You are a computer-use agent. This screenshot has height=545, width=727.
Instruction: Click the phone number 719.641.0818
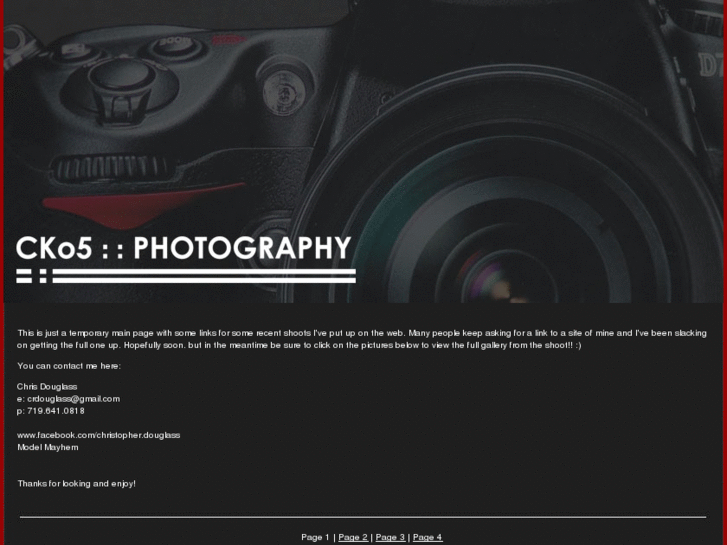pos(56,411)
